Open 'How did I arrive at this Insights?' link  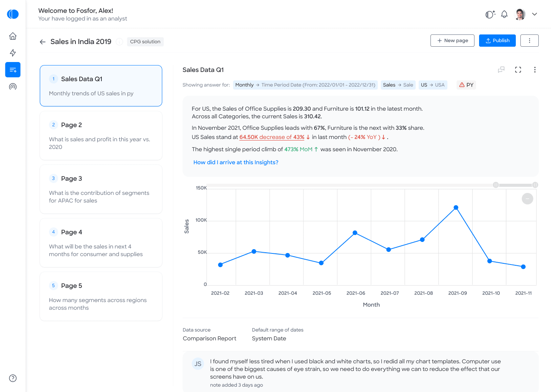236,162
